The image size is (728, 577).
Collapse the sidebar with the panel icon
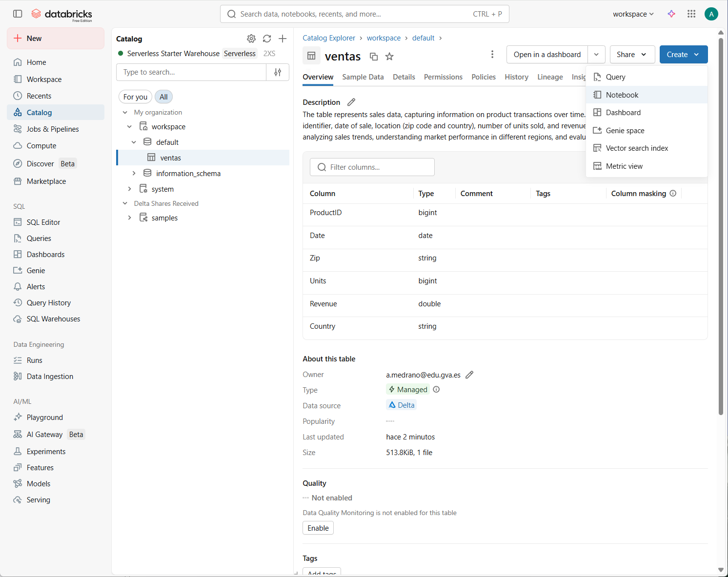[18, 14]
